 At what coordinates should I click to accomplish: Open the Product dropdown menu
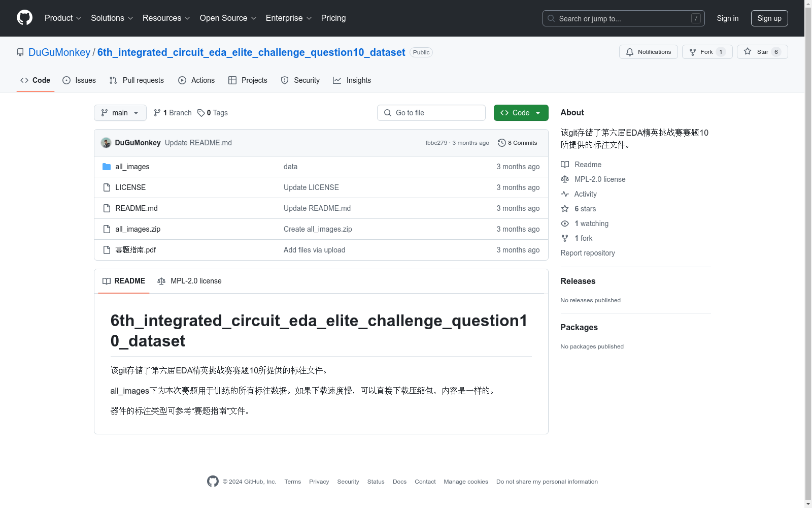tap(63, 18)
